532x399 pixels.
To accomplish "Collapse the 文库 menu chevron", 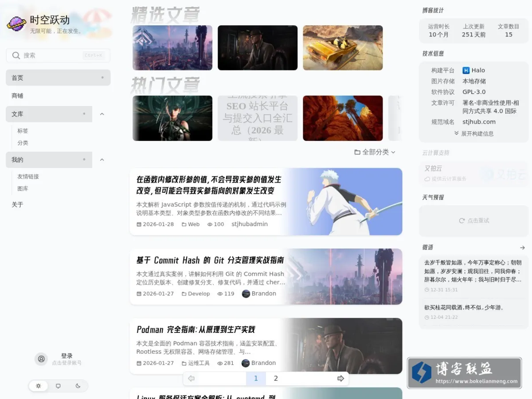I will (102, 114).
